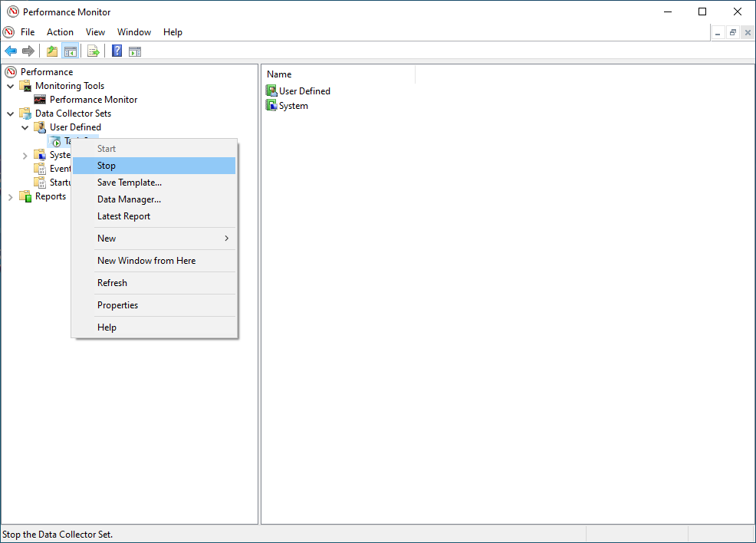This screenshot has height=543, width=756.
Task: Collapse the Monitoring Tools node
Action: 10,85
